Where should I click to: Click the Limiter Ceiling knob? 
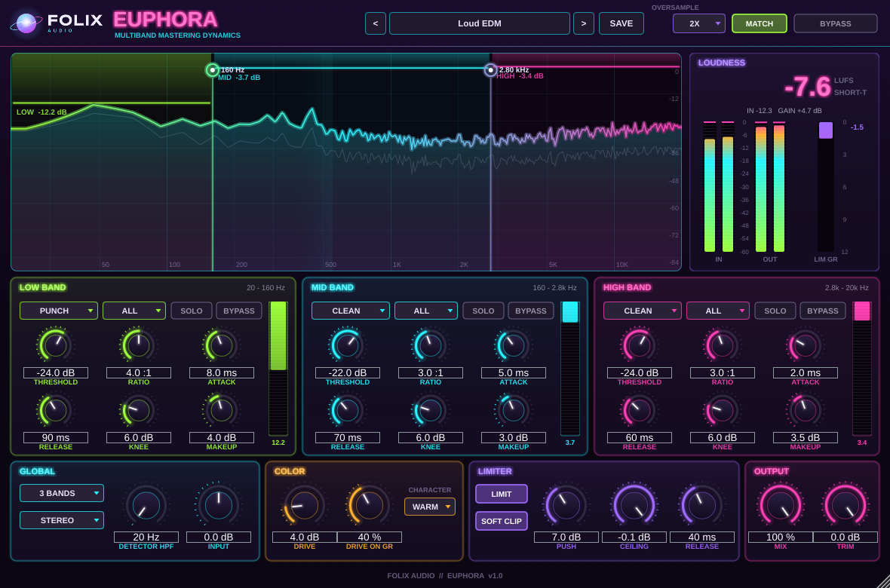634,505
